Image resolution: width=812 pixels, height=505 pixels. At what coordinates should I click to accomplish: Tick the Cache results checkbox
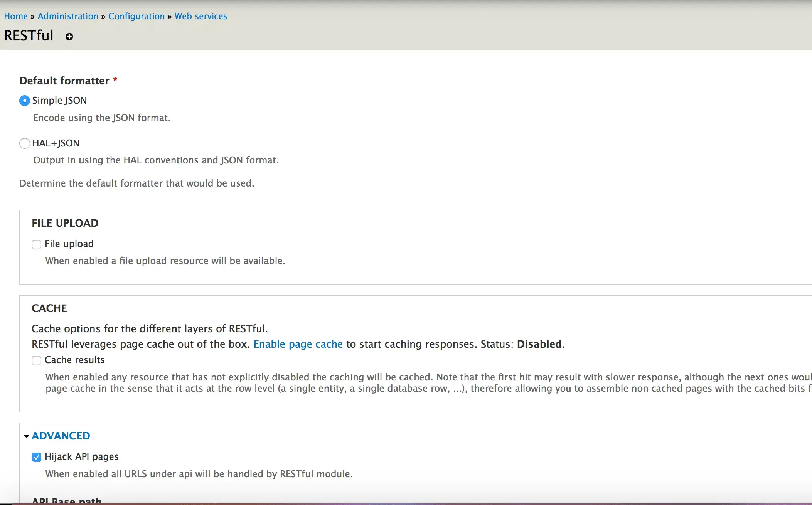pyautogui.click(x=37, y=360)
